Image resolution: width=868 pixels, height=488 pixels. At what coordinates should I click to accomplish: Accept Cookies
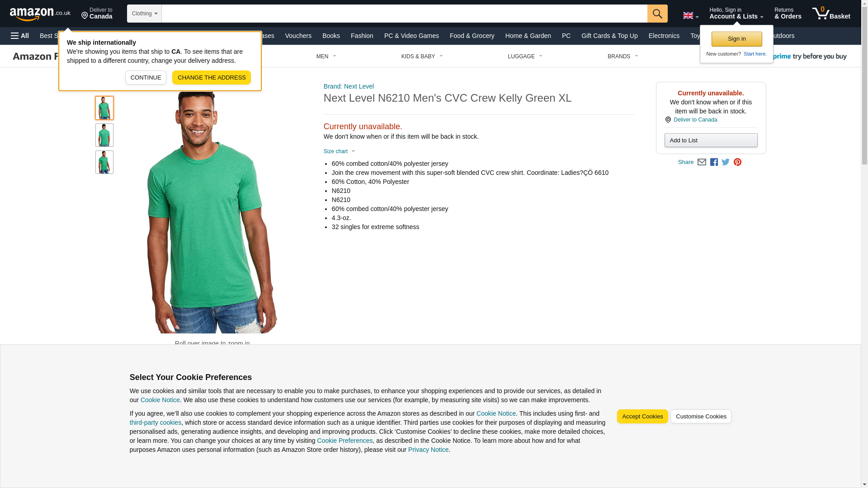[x=642, y=417]
